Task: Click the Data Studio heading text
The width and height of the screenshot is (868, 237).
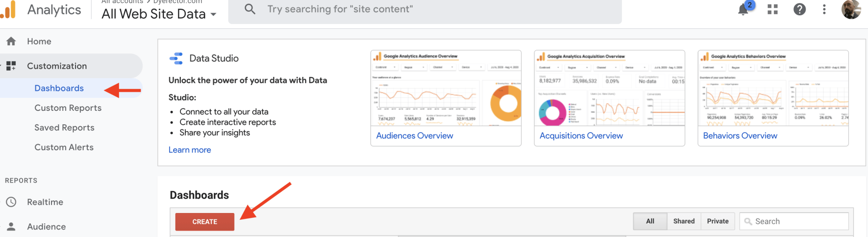Action: pyautogui.click(x=214, y=58)
